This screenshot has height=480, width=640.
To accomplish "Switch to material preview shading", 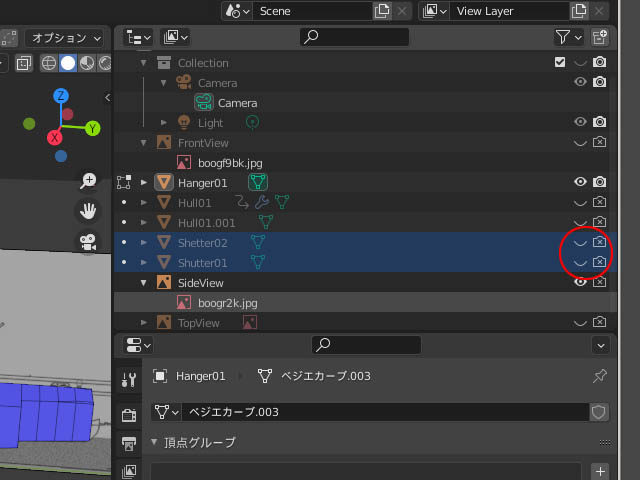I will [x=87, y=63].
